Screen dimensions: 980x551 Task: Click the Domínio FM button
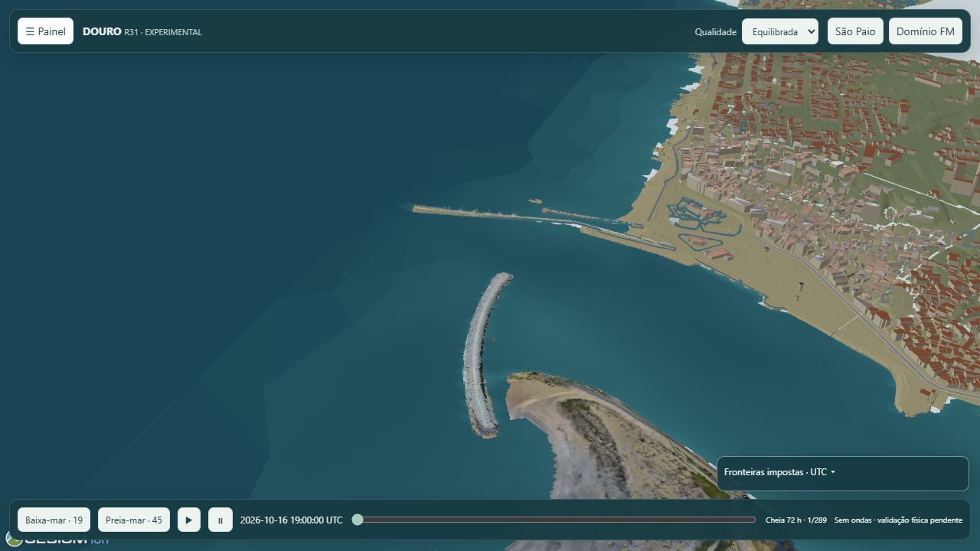(926, 31)
